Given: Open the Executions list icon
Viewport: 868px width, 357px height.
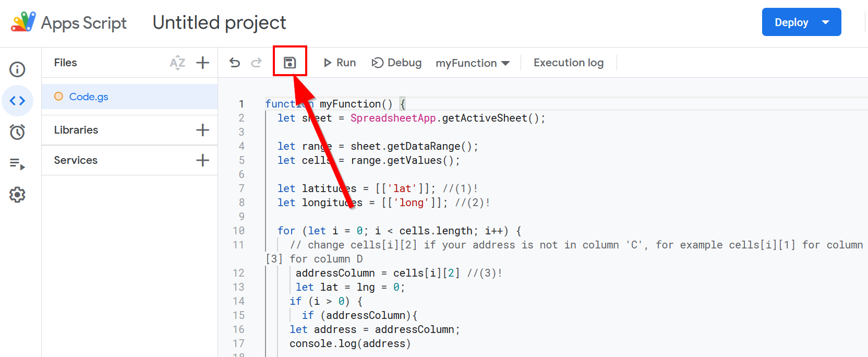Looking at the screenshot, I should click(x=17, y=164).
